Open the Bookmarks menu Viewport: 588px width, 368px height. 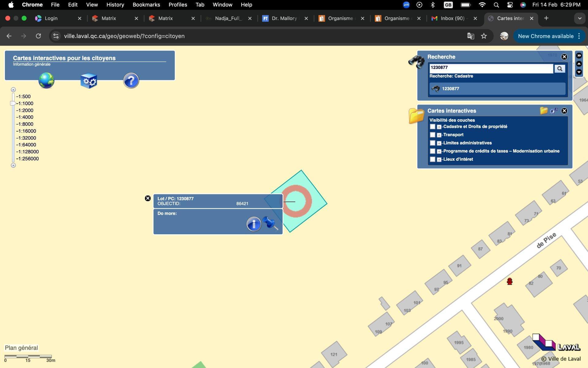[x=146, y=5]
